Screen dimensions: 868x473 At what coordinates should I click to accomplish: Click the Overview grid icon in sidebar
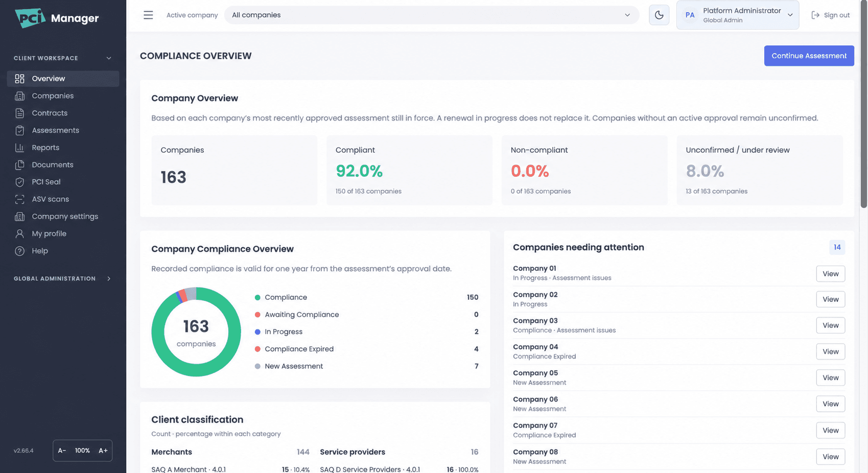(19, 79)
